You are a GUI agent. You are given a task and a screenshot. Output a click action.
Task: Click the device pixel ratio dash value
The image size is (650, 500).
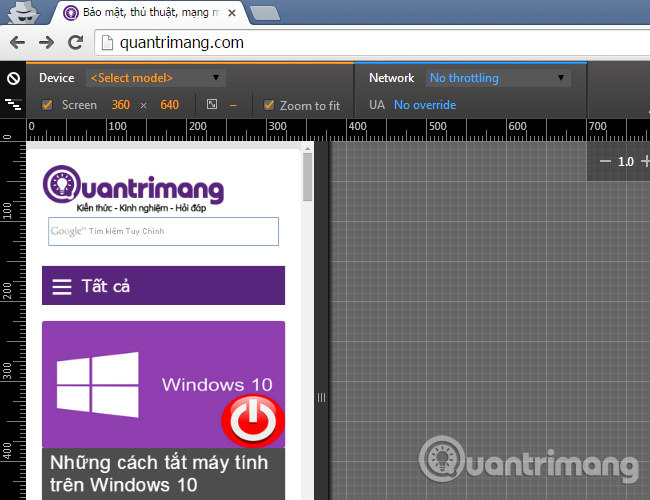click(233, 106)
